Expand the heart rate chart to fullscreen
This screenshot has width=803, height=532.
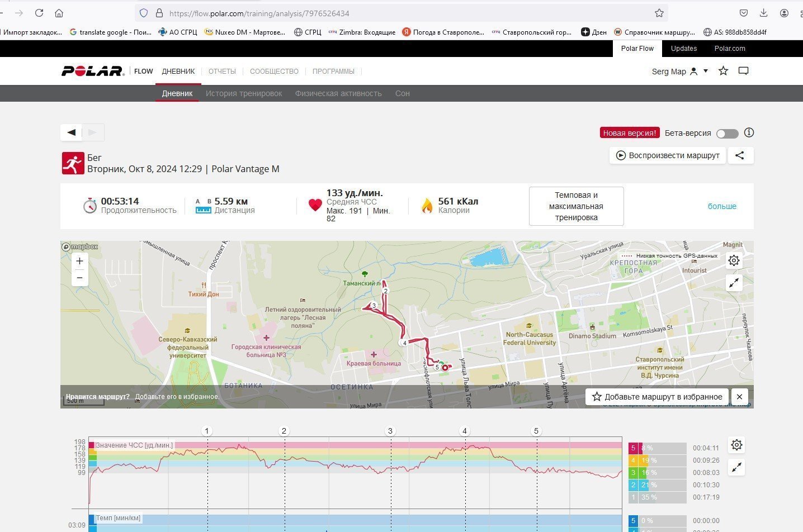tap(736, 467)
